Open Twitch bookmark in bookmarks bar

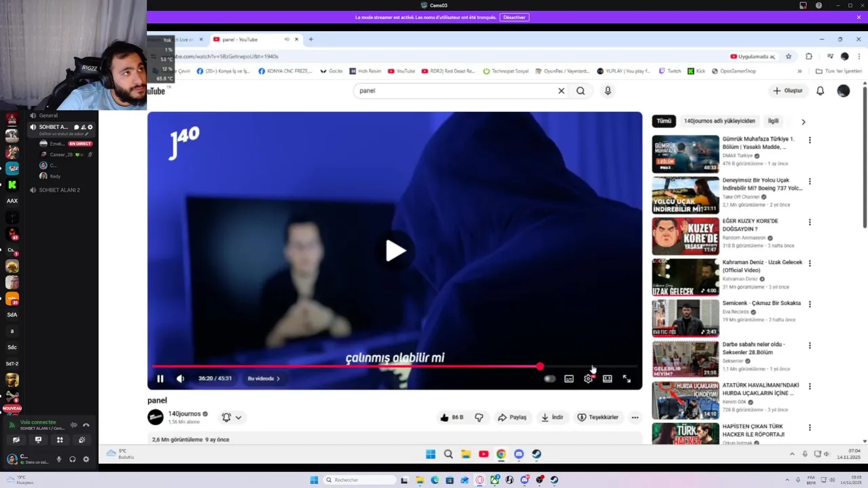(669, 71)
